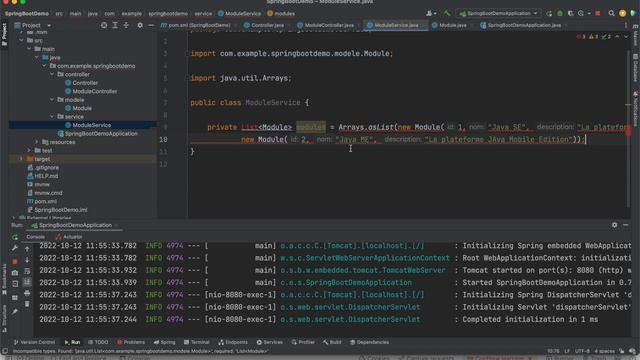Toggle Bookmarks side tool window
640x360 pixels.
click(4, 280)
